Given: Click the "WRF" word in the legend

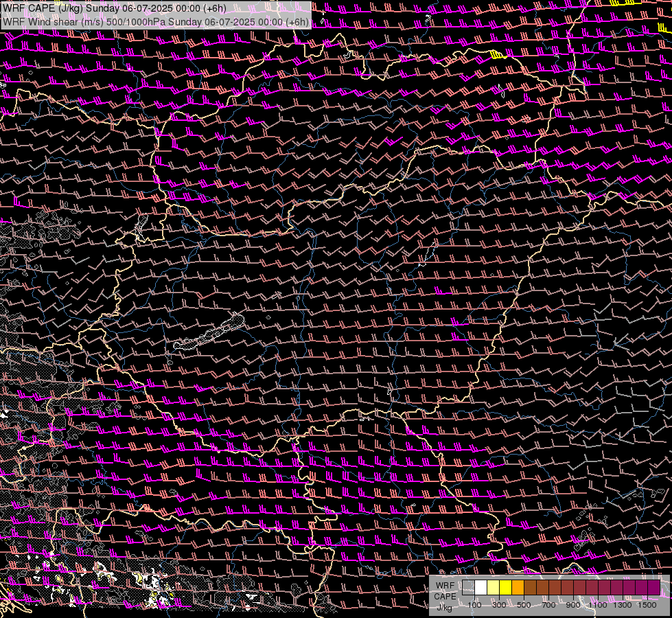Looking at the screenshot, I should 445,586.
